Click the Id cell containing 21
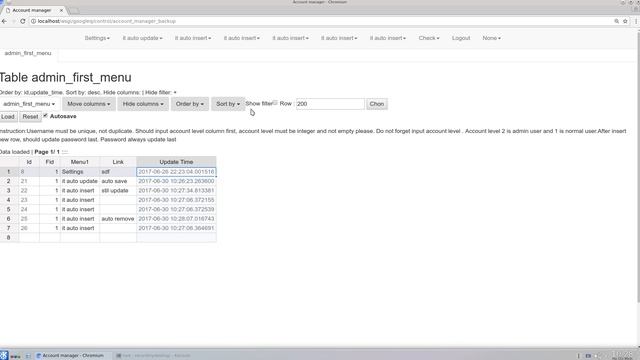Screen dimensions: 640x360 29,181
